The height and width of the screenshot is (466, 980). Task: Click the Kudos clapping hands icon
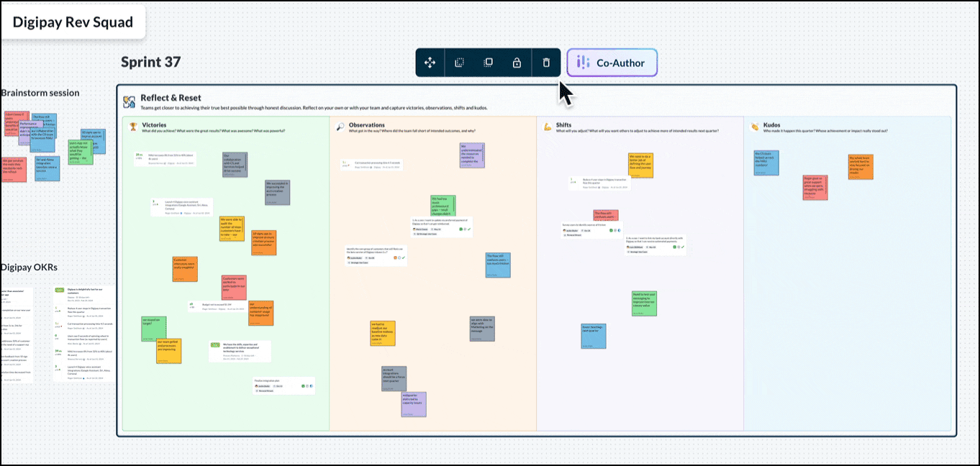(756, 126)
